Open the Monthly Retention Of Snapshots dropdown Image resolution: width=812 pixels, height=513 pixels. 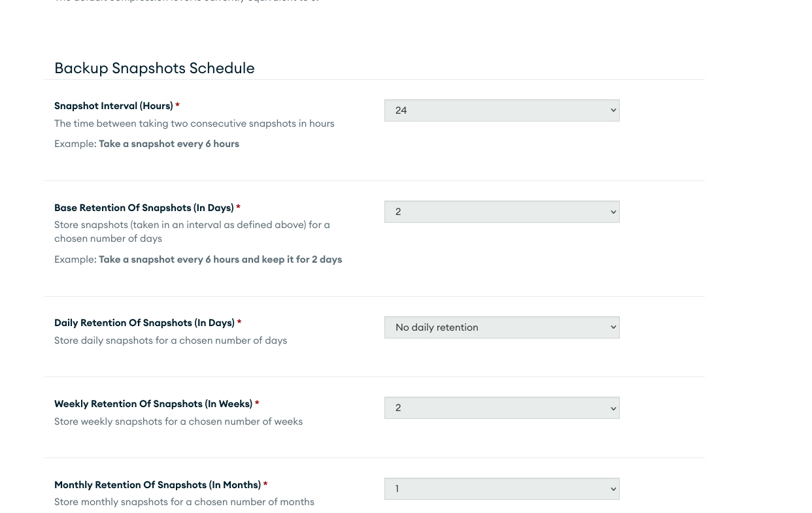501,489
